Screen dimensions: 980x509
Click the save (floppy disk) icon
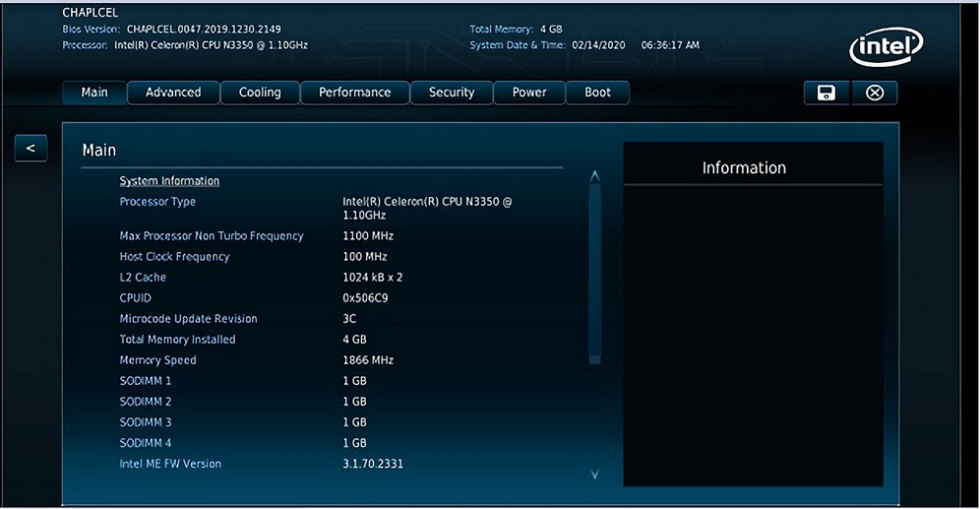(827, 93)
